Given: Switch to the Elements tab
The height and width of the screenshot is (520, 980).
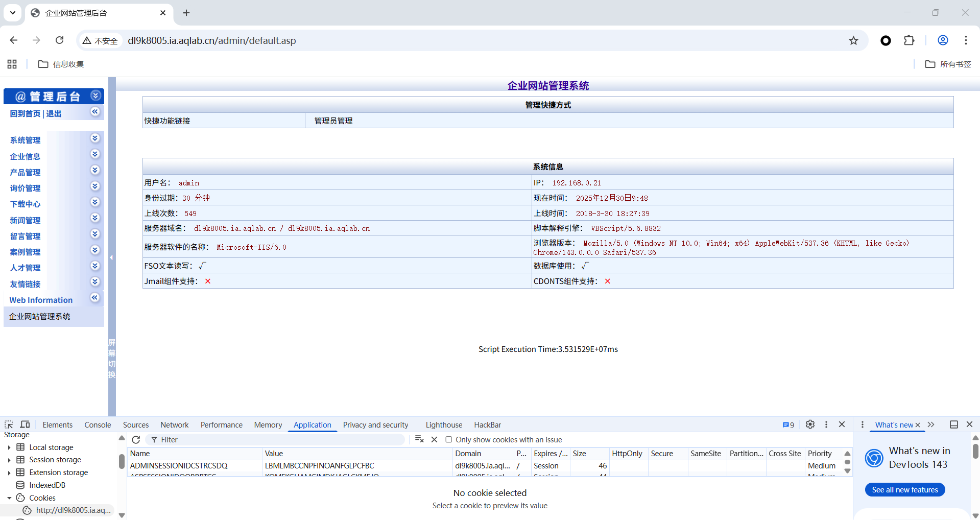Looking at the screenshot, I should [58, 425].
